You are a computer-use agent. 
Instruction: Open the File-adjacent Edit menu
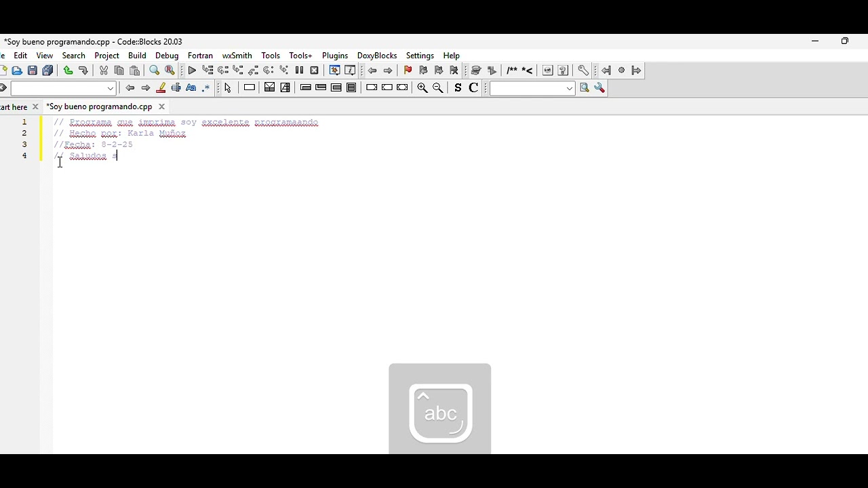pos(20,56)
